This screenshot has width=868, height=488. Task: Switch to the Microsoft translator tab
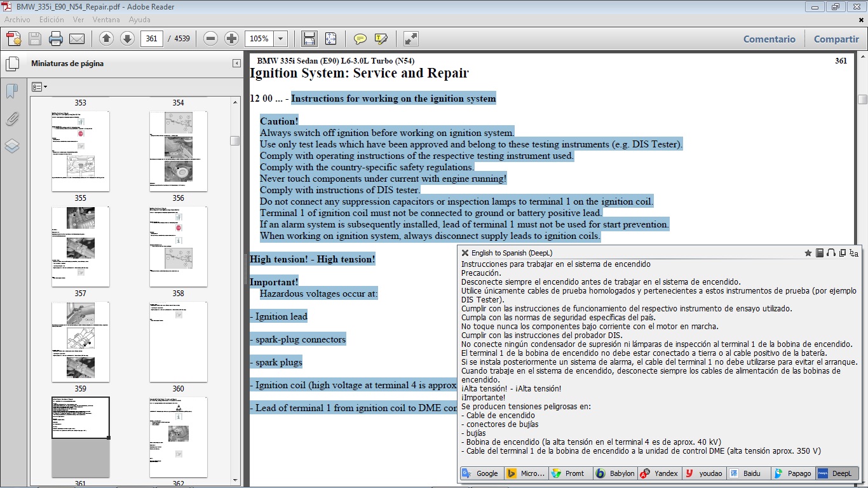[526, 473]
